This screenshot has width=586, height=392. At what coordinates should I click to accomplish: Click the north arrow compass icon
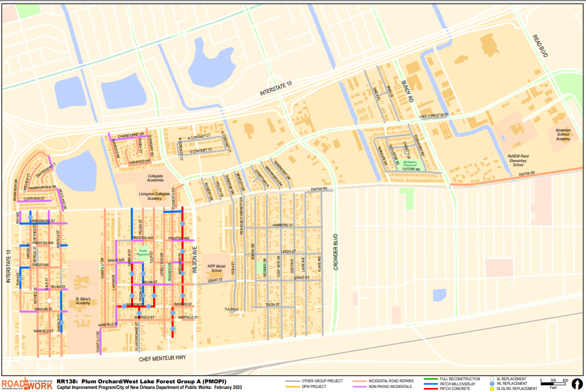pyautogui.click(x=577, y=384)
